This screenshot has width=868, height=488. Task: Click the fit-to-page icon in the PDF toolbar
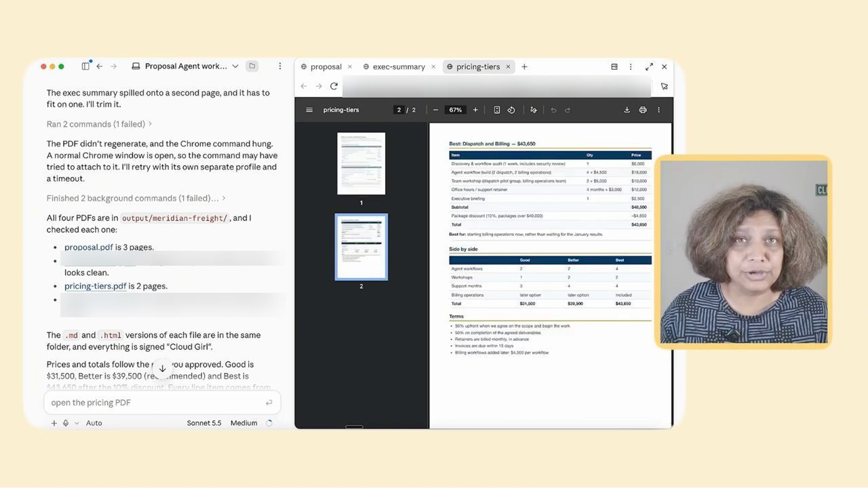pyautogui.click(x=497, y=110)
